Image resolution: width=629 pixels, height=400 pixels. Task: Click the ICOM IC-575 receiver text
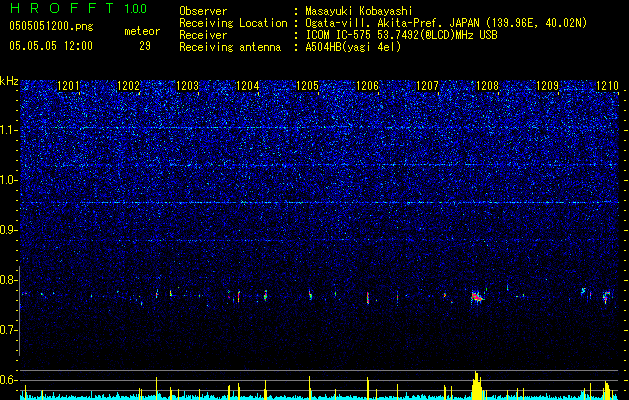[401, 35]
